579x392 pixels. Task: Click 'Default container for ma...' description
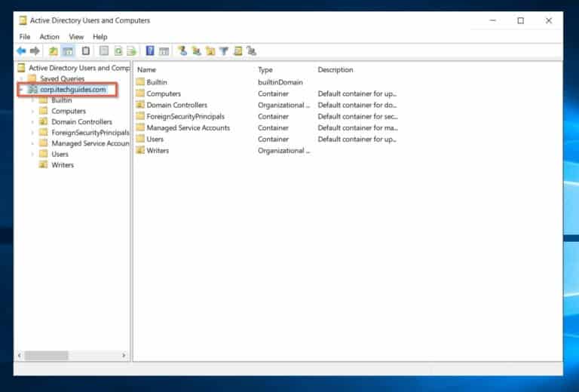[x=357, y=127]
